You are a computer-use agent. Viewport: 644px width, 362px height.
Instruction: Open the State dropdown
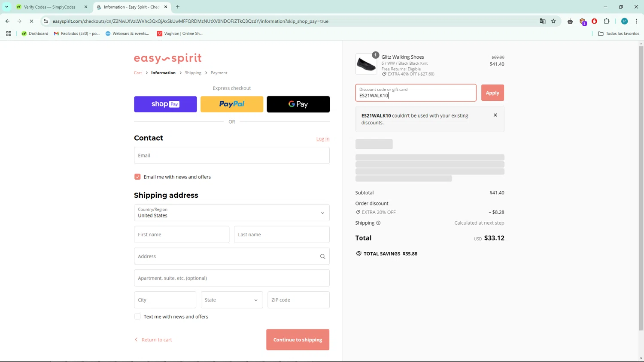[x=232, y=300]
